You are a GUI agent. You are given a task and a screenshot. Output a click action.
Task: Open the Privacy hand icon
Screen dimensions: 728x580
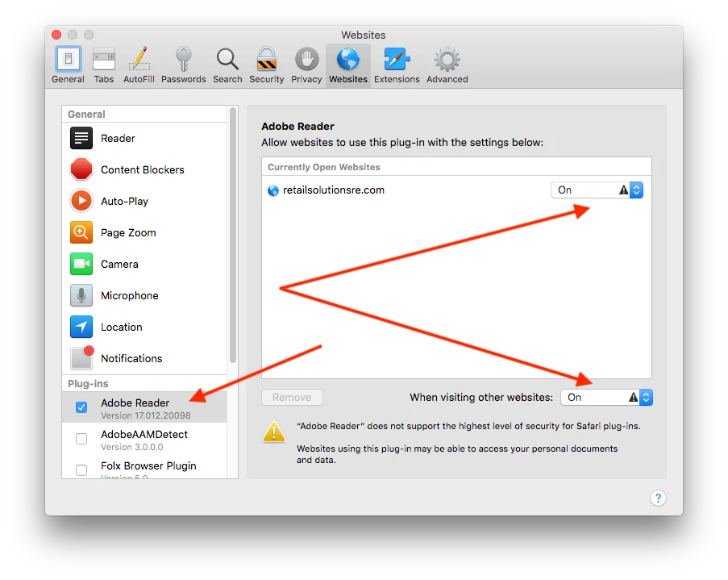(307, 59)
